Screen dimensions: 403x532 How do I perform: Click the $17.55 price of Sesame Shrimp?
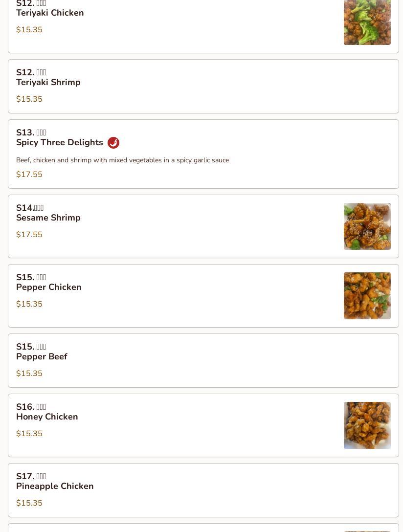[29, 234]
